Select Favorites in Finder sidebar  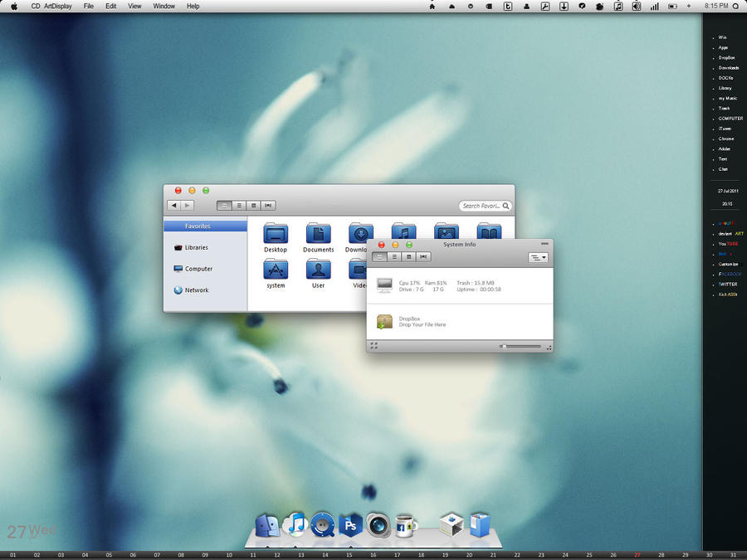tap(205, 226)
